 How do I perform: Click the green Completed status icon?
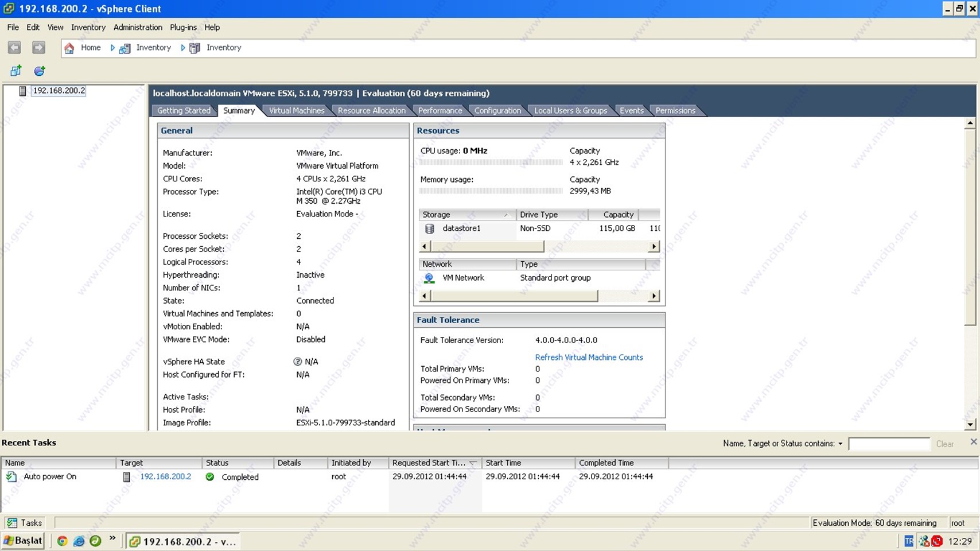point(210,476)
